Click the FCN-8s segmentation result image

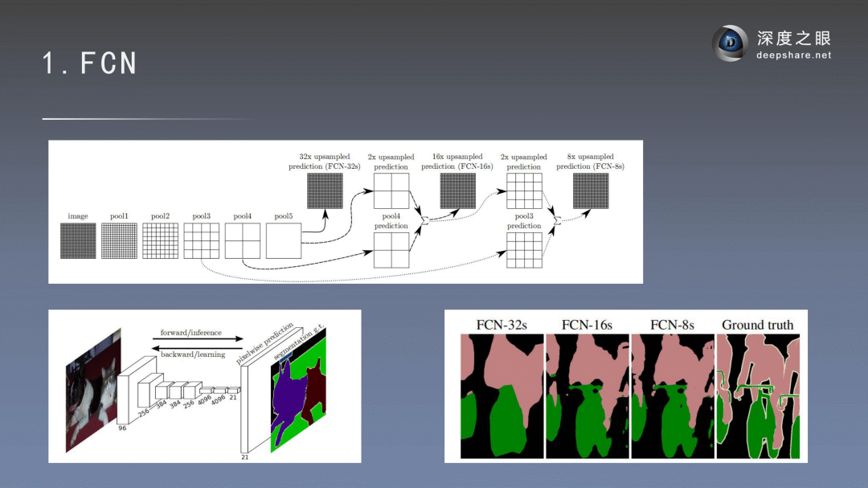(673, 396)
